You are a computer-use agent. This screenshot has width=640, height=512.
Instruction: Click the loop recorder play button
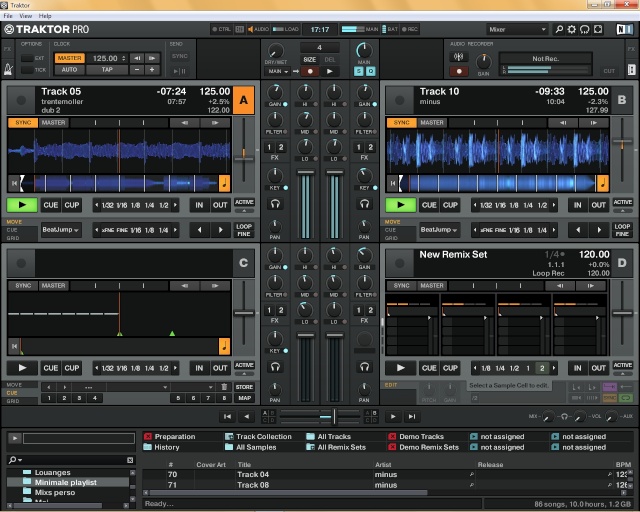coord(329,71)
